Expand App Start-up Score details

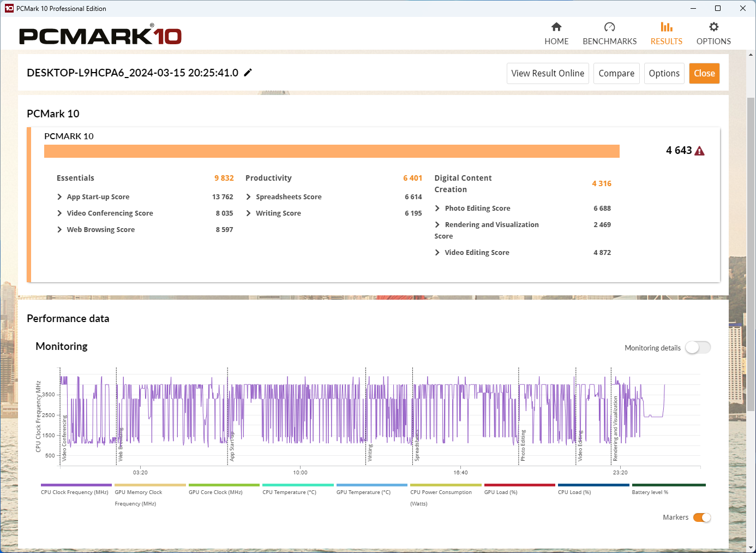pyautogui.click(x=59, y=197)
